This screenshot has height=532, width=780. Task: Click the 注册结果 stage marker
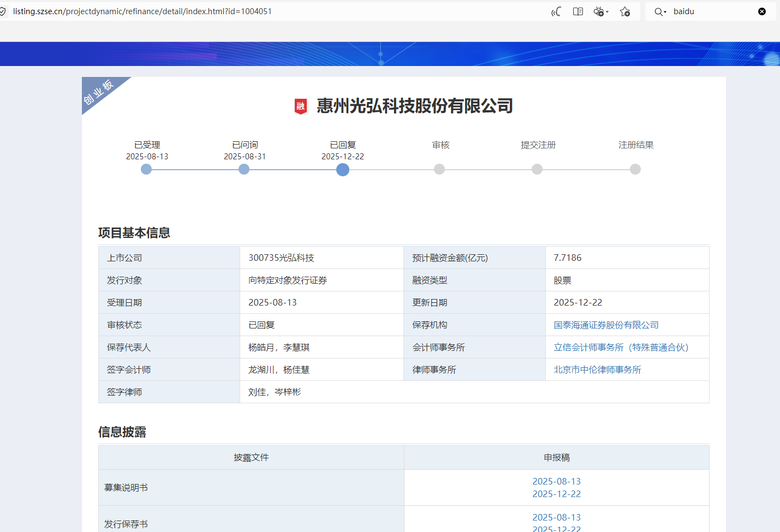point(635,169)
